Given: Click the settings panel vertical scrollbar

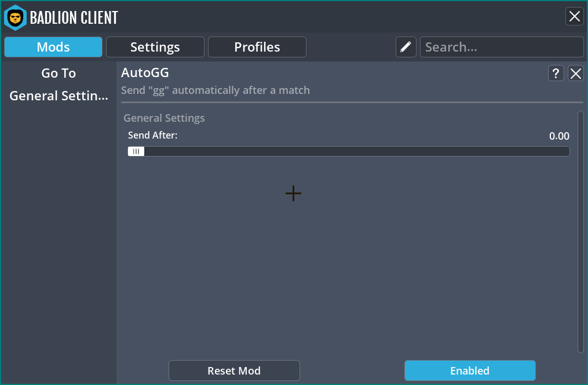Looking at the screenshot, I should [580, 232].
